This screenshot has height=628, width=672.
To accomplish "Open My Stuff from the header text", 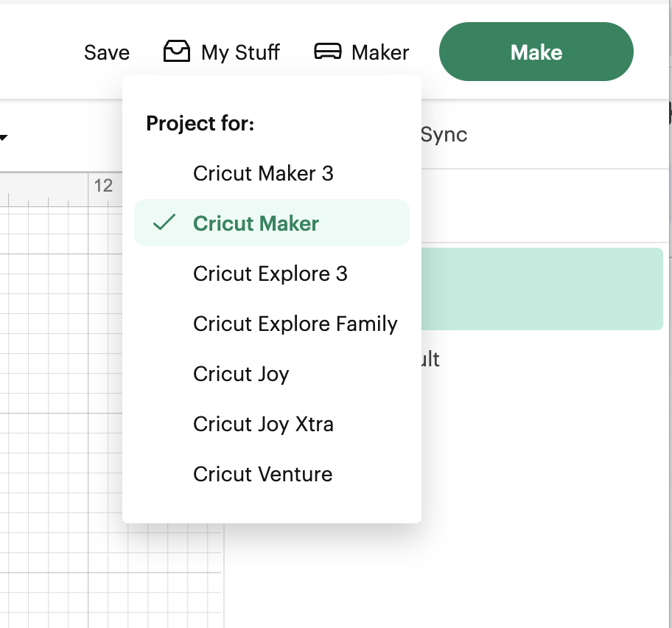I will [240, 53].
